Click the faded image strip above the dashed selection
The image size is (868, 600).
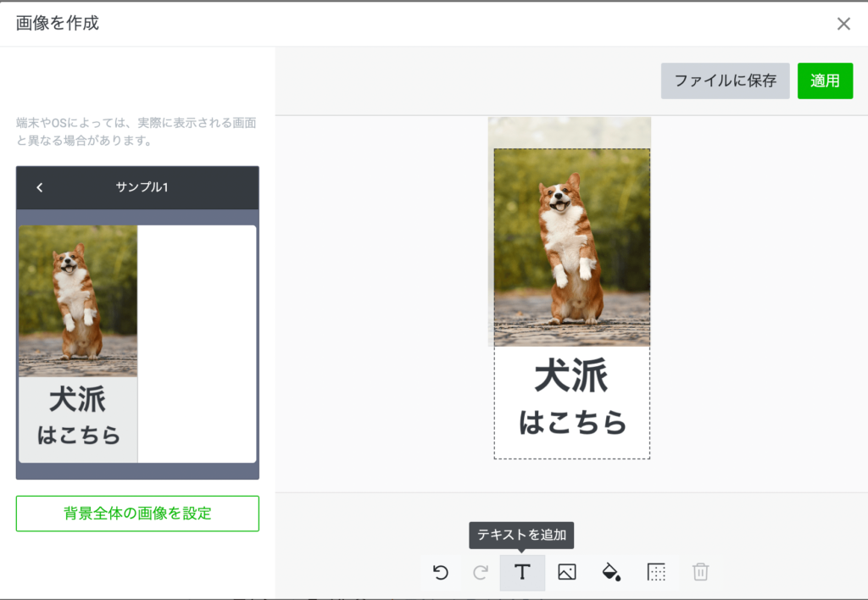pyautogui.click(x=570, y=132)
